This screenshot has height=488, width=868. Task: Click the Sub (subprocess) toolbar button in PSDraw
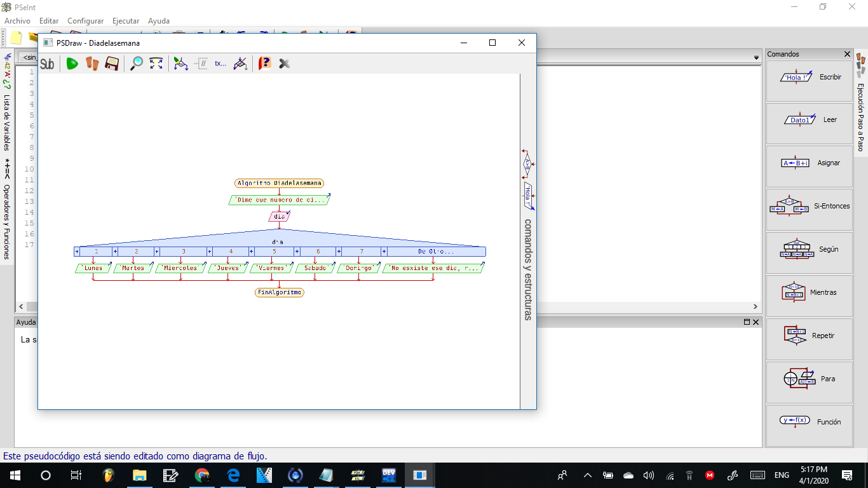[x=47, y=64]
